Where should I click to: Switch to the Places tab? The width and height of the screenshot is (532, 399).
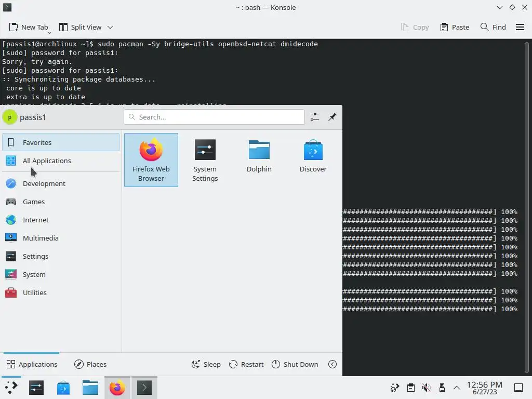point(90,364)
